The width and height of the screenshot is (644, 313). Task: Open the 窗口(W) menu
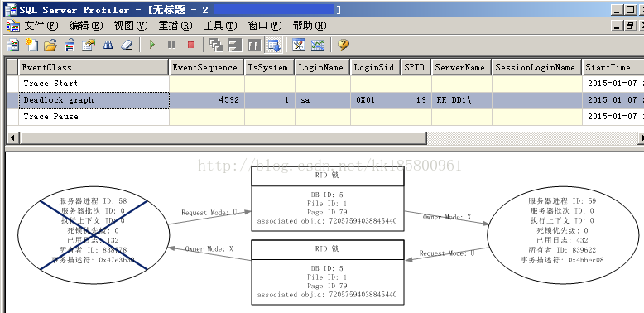[x=265, y=26]
